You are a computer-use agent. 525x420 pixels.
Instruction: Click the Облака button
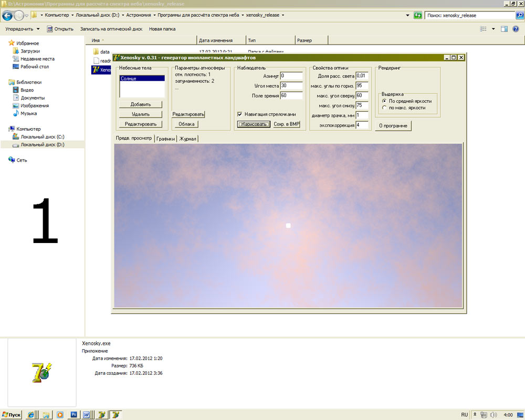(x=186, y=124)
